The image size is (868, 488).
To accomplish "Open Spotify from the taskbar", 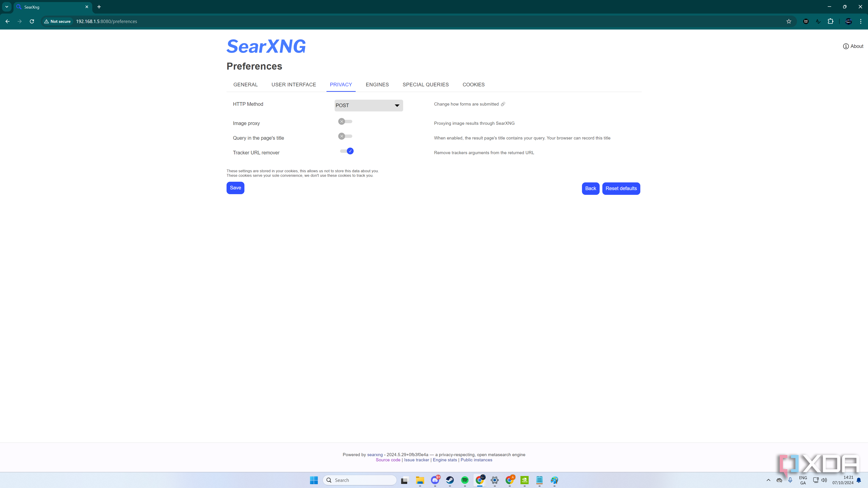I will [x=465, y=480].
